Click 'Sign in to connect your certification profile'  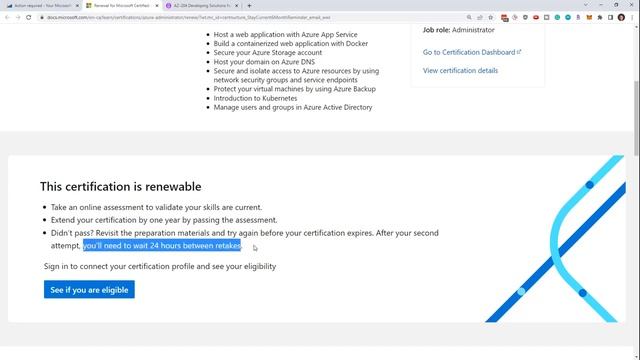pyautogui.click(x=160, y=267)
